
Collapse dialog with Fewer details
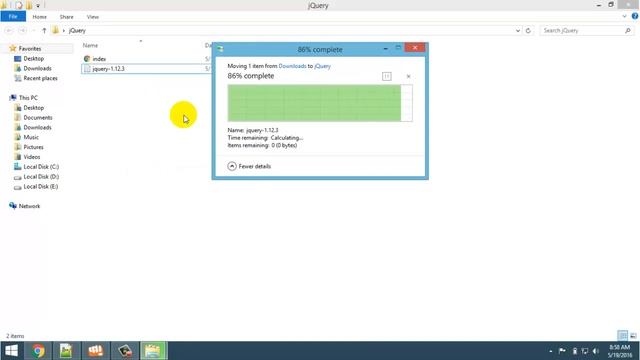pos(249,166)
